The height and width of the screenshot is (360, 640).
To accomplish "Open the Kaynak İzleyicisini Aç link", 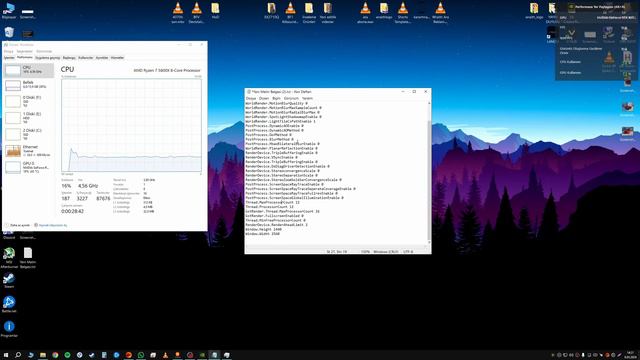I will [51, 225].
